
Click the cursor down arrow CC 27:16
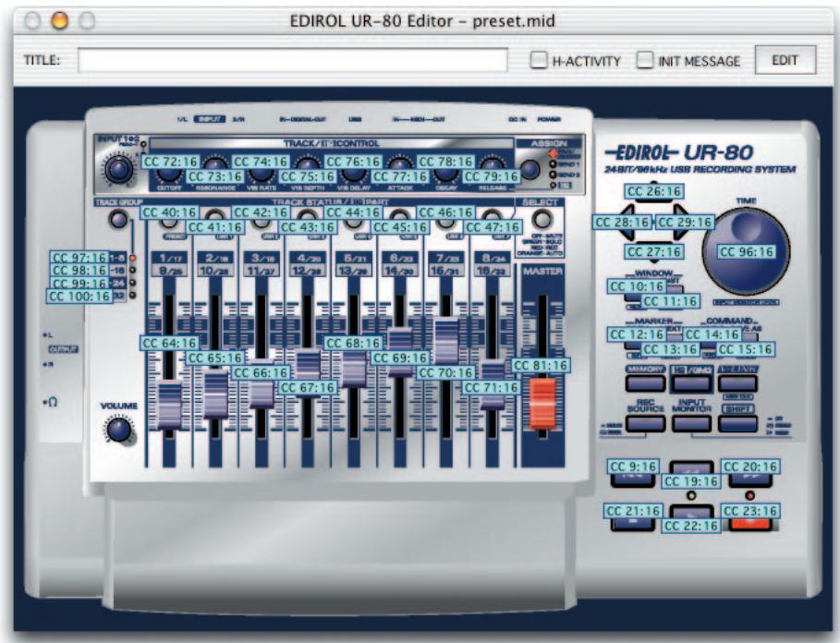[x=653, y=251]
